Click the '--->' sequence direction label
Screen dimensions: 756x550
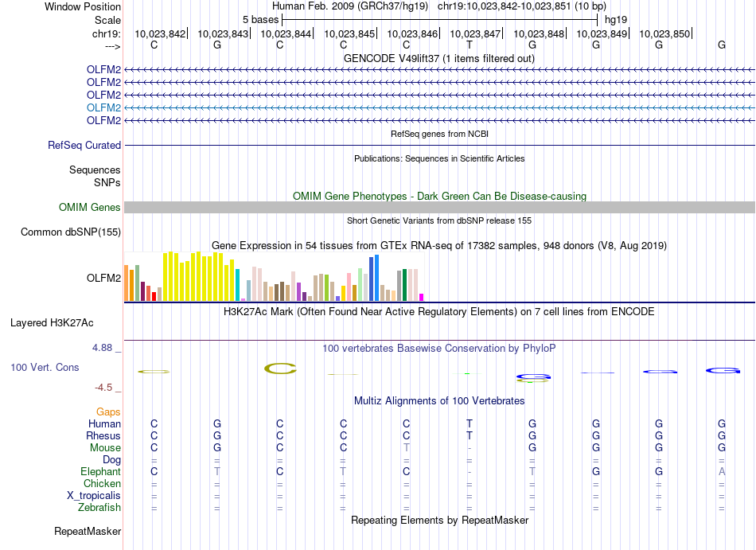pos(112,46)
